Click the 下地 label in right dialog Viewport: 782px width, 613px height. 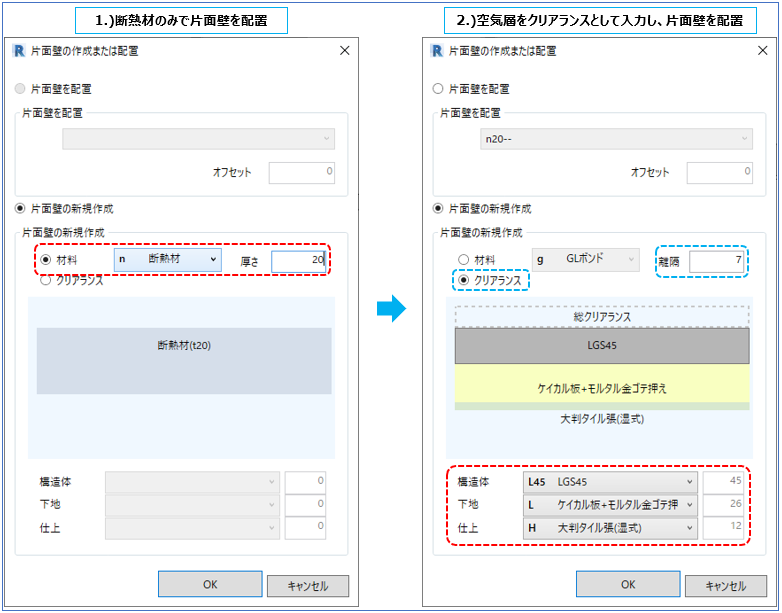(468, 504)
